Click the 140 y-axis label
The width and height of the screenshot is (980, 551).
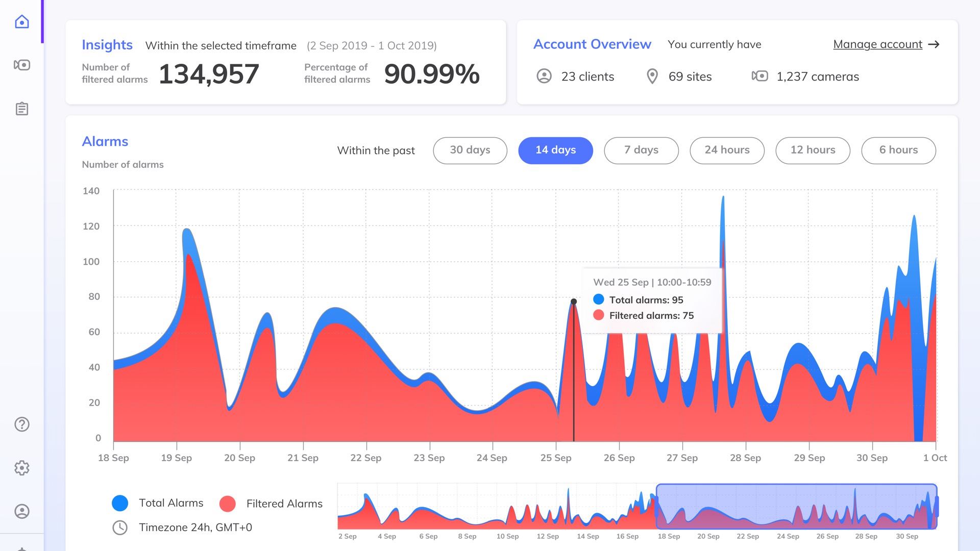pos(91,191)
